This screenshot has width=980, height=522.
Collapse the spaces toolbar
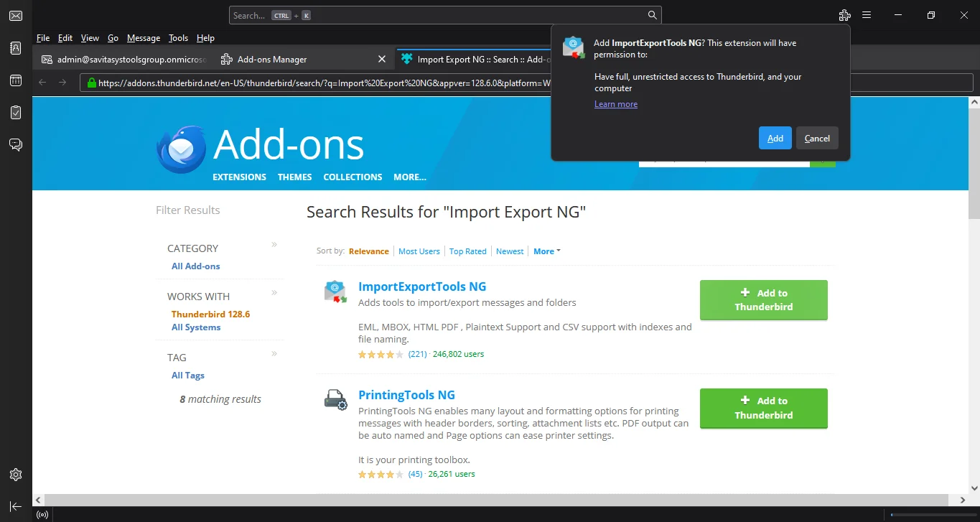coord(16,506)
